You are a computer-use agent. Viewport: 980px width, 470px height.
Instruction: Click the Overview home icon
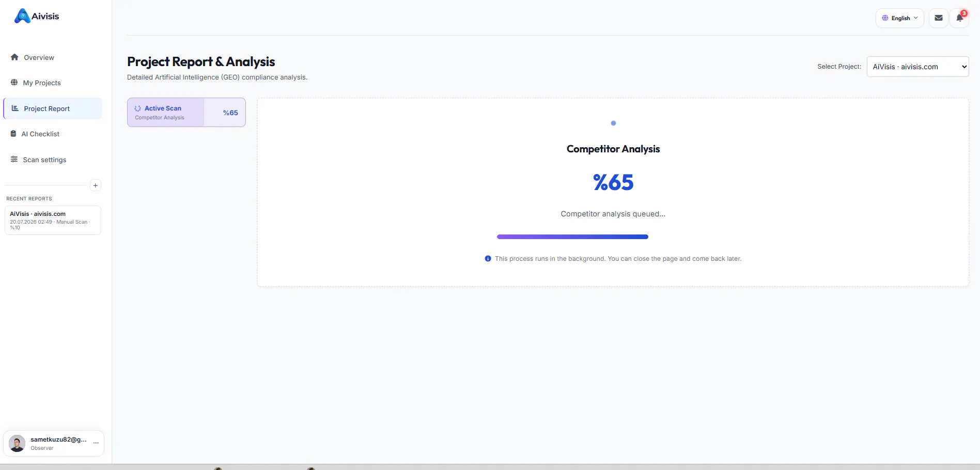pos(14,57)
